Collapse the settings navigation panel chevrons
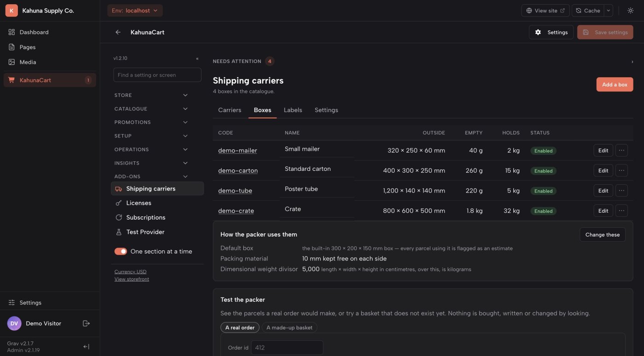 pos(197,59)
